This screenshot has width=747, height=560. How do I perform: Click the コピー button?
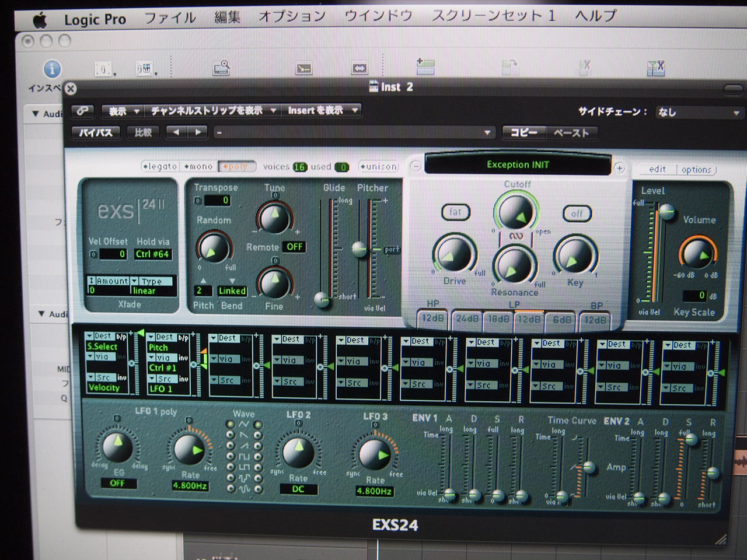coord(524,133)
